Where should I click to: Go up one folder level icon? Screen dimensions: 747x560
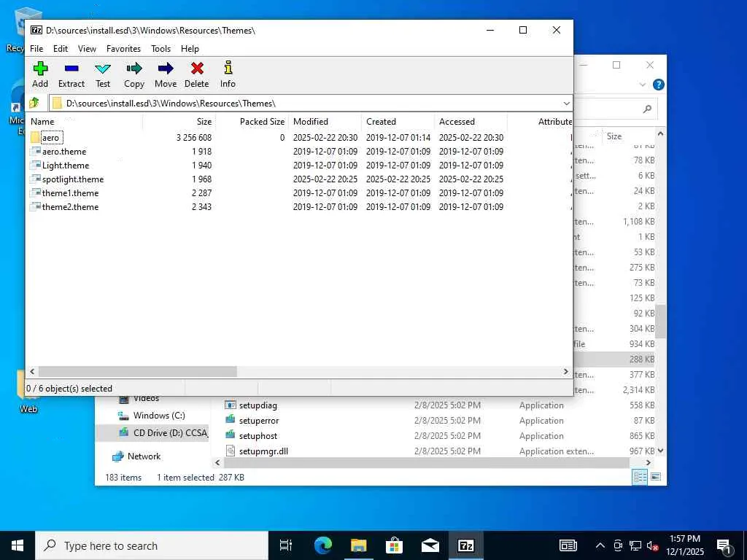[x=34, y=103]
